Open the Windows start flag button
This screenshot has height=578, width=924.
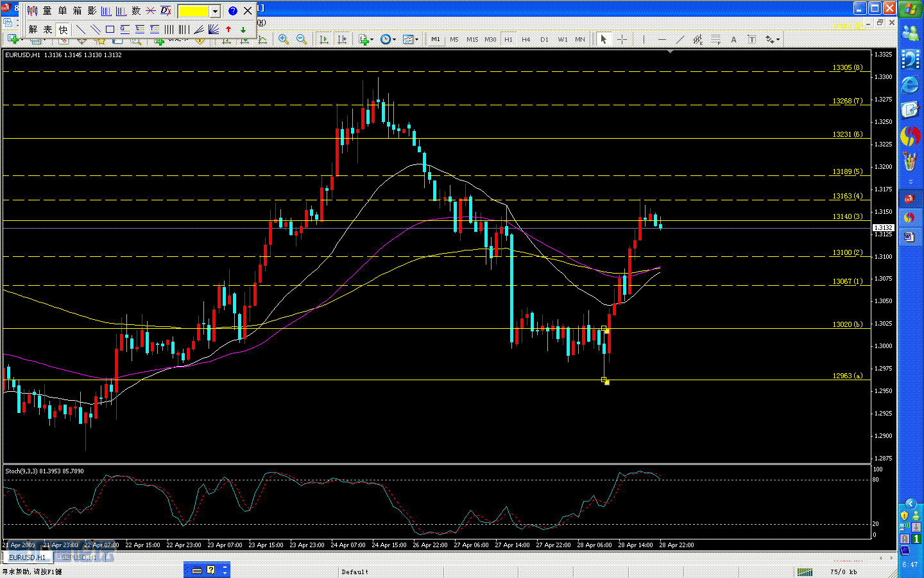(910, 9)
